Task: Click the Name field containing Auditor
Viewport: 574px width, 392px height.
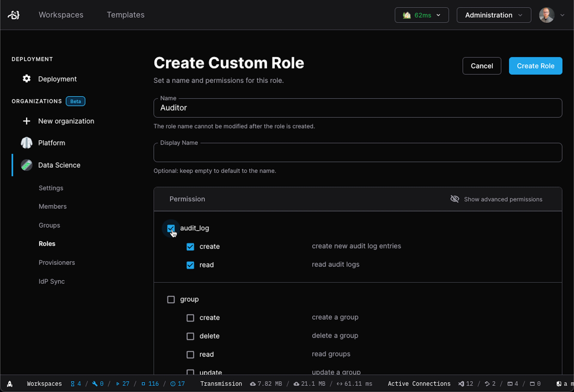Action: click(x=358, y=108)
